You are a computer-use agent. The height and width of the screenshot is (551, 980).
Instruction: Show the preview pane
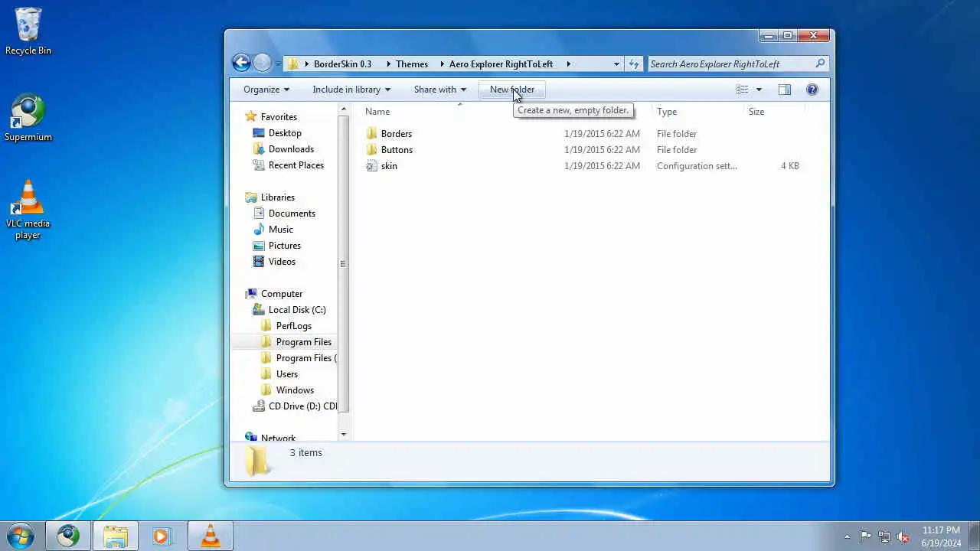point(784,90)
